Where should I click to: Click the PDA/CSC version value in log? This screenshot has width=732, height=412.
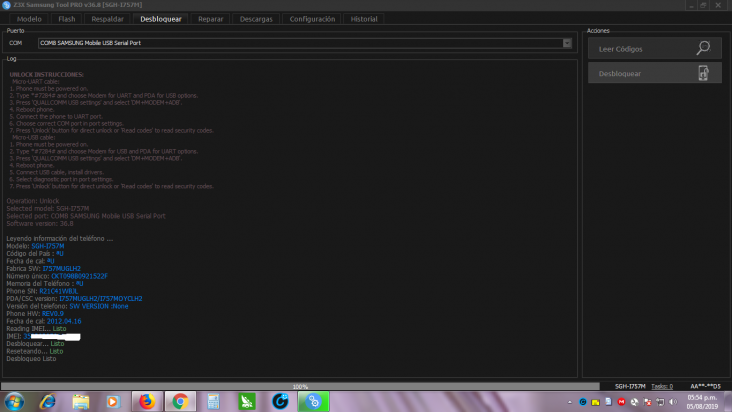[100, 298]
